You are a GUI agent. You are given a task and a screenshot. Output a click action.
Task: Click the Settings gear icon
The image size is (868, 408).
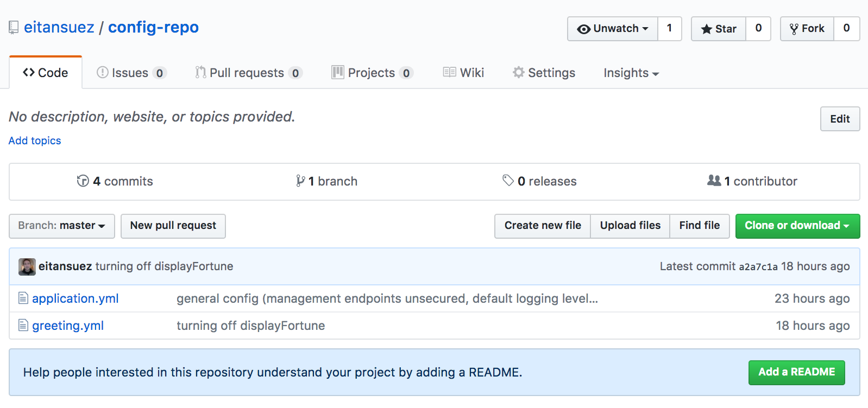coord(518,72)
